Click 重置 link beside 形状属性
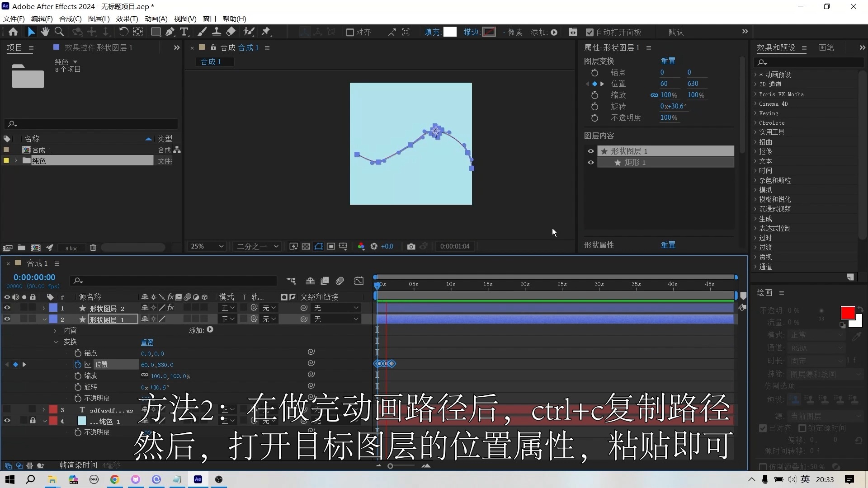Viewport: 868px width, 488px height. [x=668, y=245]
